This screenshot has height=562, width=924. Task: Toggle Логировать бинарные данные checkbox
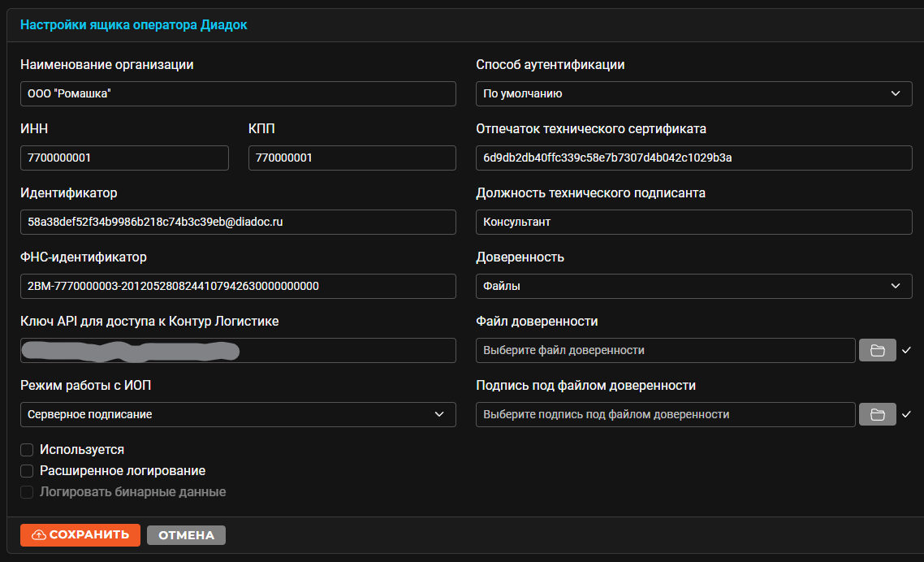(x=27, y=492)
